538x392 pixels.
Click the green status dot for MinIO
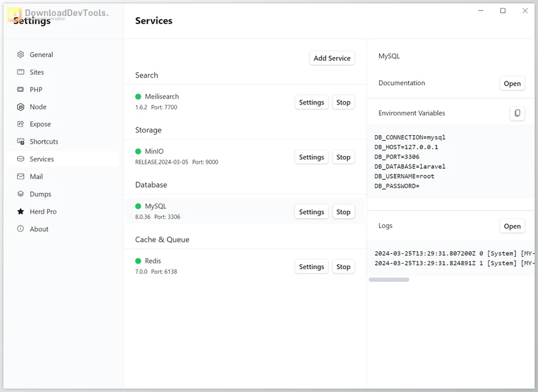(x=138, y=152)
